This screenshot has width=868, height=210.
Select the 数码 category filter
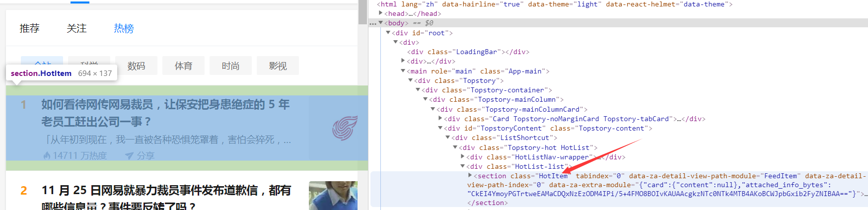136,66
